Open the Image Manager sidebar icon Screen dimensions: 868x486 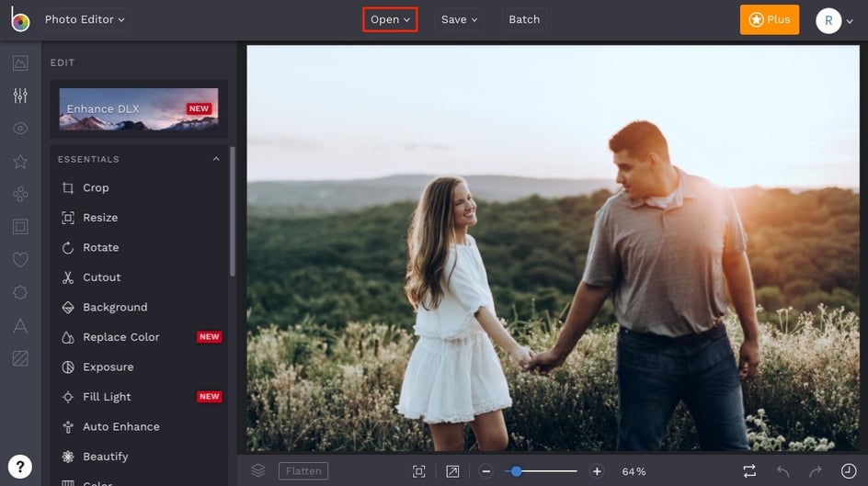click(20, 63)
